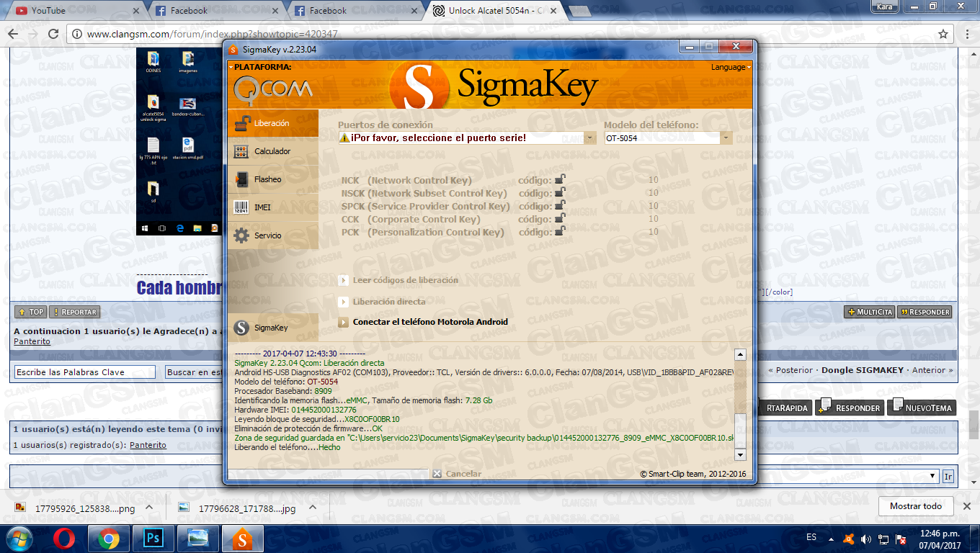This screenshot has height=553, width=980.
Task: Click the MULTICITA button
Action: pyautogui.click(x=870, y=313)
